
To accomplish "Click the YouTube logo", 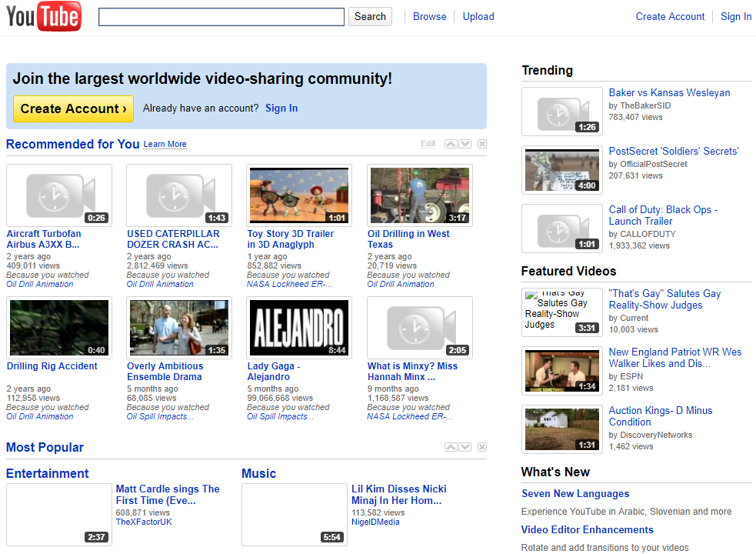I will (44, 16).
